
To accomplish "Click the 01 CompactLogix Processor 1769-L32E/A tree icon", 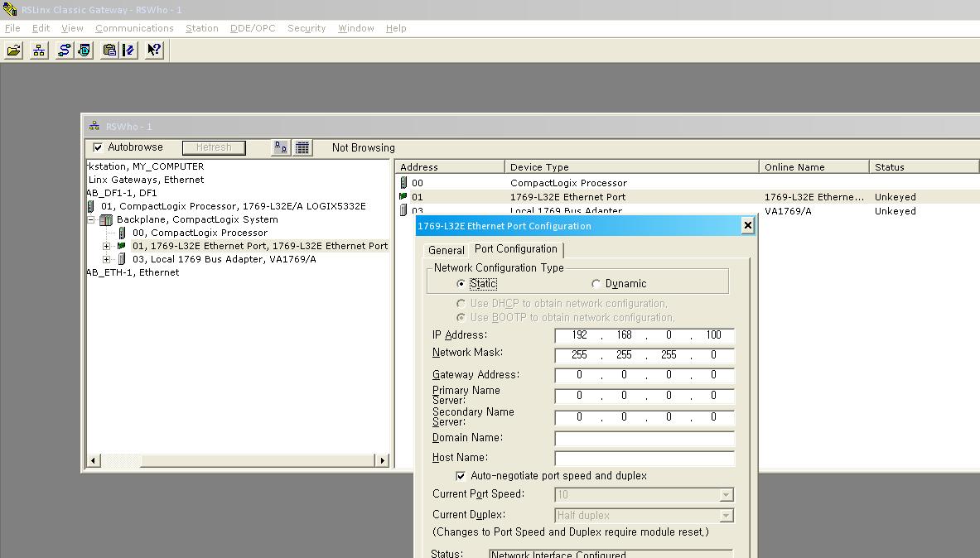I will [91, 206].
